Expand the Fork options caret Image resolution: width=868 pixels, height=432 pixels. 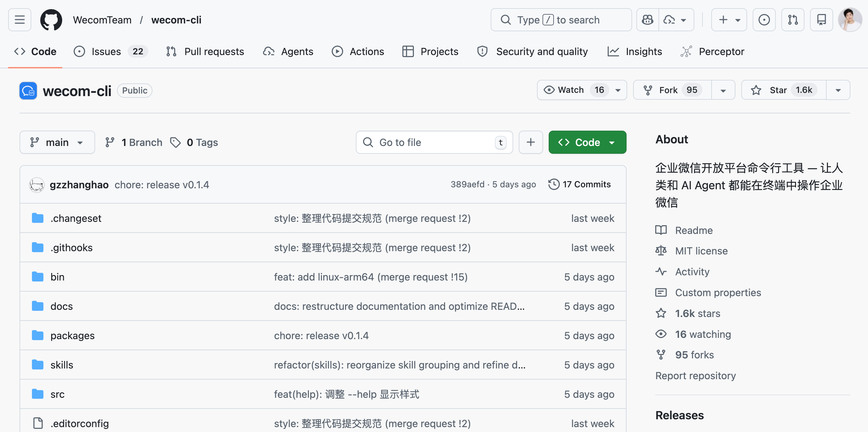click(723, 90)
